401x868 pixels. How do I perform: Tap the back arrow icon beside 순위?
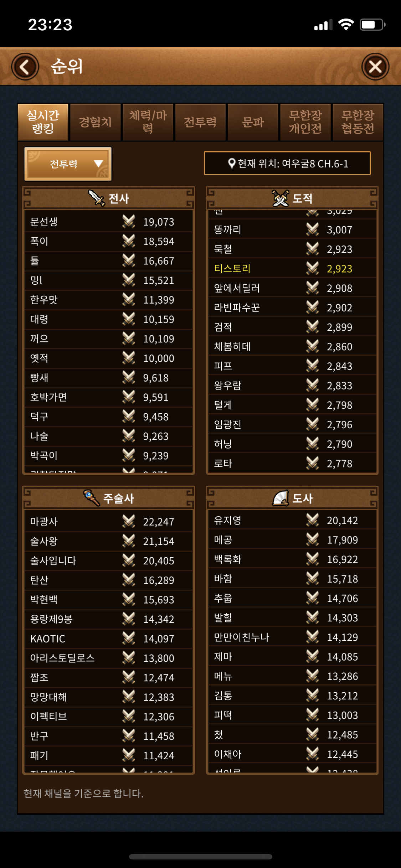pyautogui.click(x=25, y=67)
